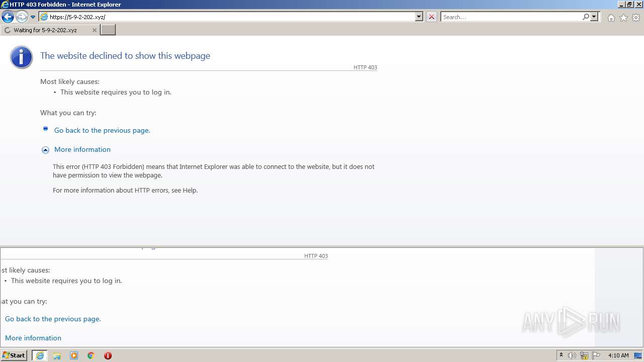Select the 'Waiting for 5-9-2-202.xyz' tab
The height and width of the screenshot is (362, 644).
(50, 30)
